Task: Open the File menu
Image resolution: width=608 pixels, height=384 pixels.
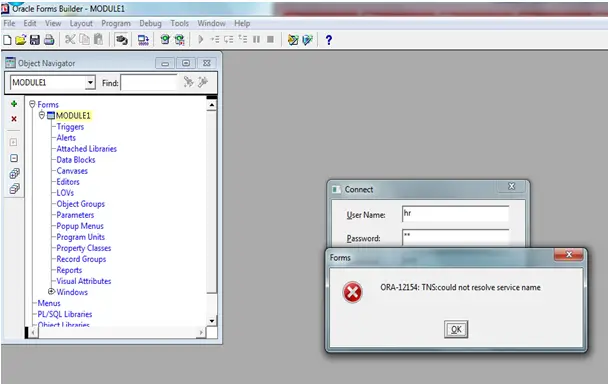Action: click(x=9, y=23)
